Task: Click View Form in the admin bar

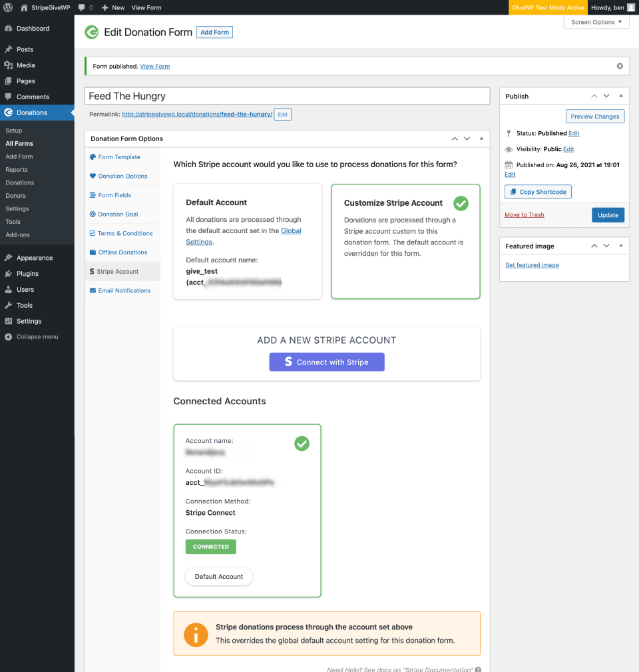Action: click(146, 7)
